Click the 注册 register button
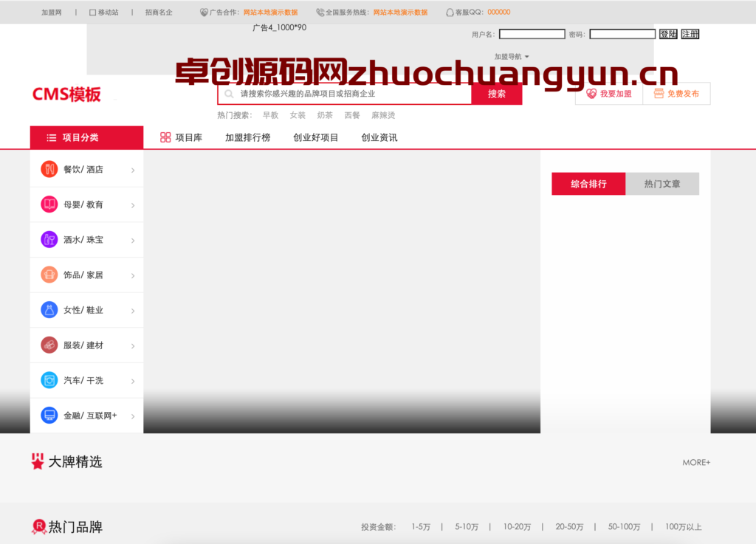The width and height of the screenshot is (756, 544). pyautogui.click(x=690, y=34)
